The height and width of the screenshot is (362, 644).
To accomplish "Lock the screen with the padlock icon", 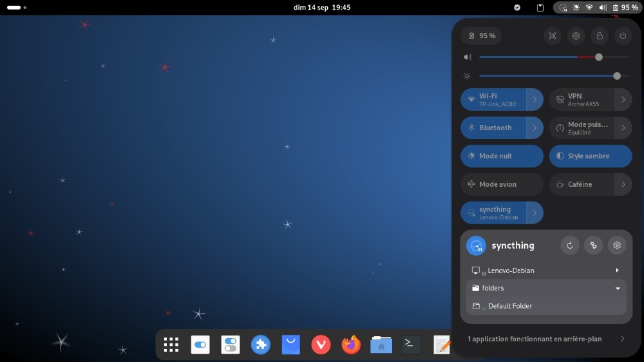I will coord(600,36).
